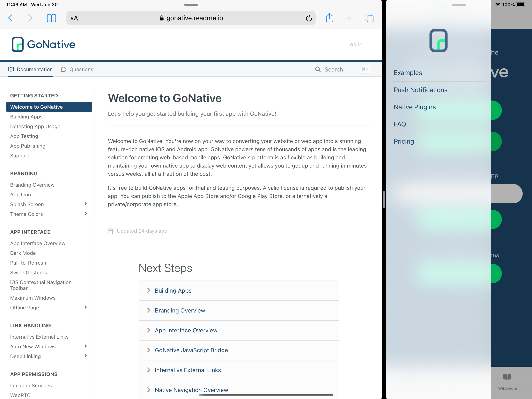Open Native Navigation Overview next step
The height and width of the screenshot is (399, 532).
239,390
